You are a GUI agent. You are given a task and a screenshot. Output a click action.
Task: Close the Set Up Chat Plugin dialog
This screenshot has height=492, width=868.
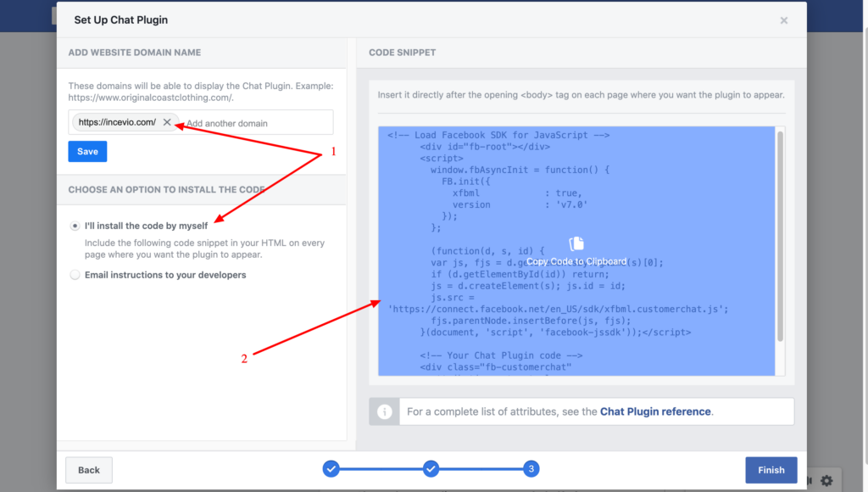783,20
